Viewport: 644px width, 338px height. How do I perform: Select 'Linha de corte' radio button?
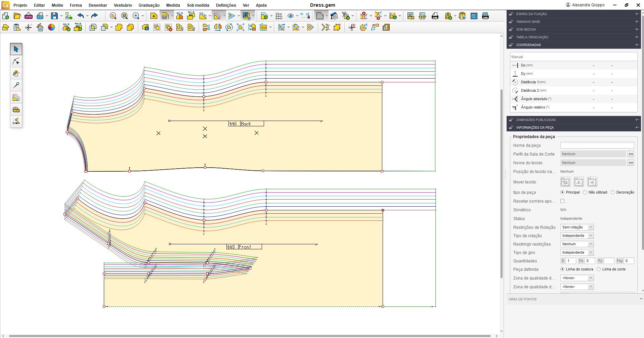599,269
